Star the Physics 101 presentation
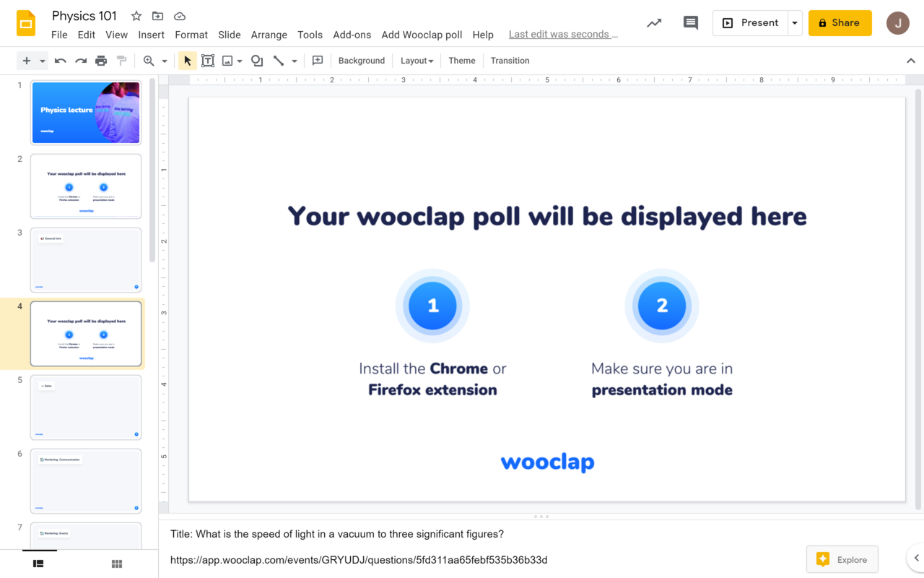This screenshot has height=578, width=924. [135, 15]
